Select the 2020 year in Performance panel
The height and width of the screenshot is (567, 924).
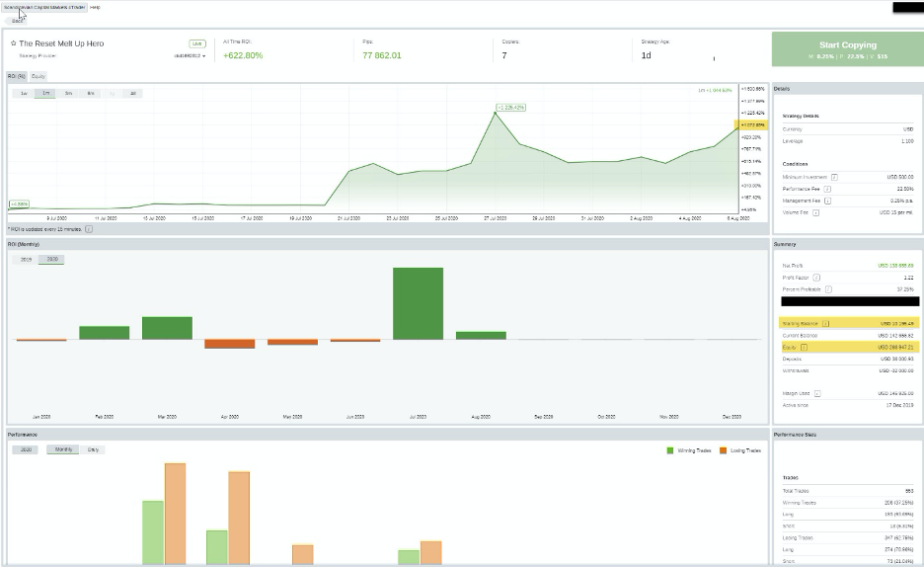(x=27, y=449)
